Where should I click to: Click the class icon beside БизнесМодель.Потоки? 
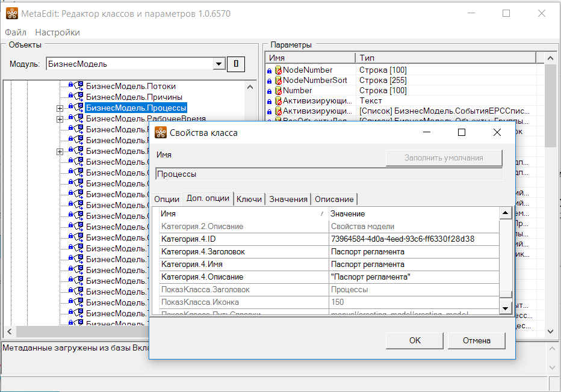78,86
